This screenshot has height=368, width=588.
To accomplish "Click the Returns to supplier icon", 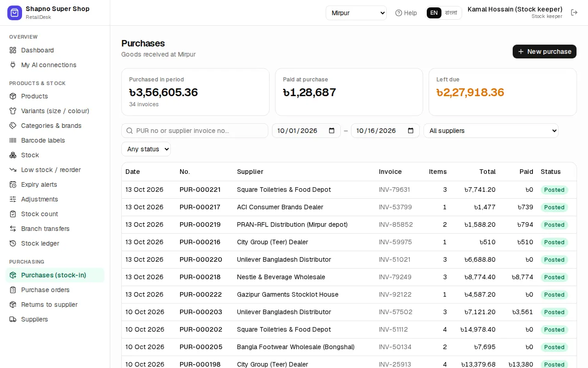I will click(13, 305).
